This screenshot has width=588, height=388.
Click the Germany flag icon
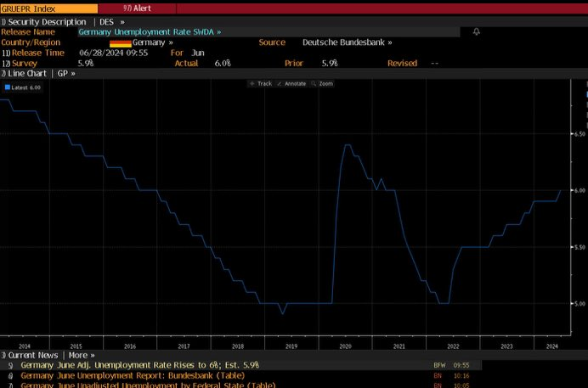tap(121, 43)
